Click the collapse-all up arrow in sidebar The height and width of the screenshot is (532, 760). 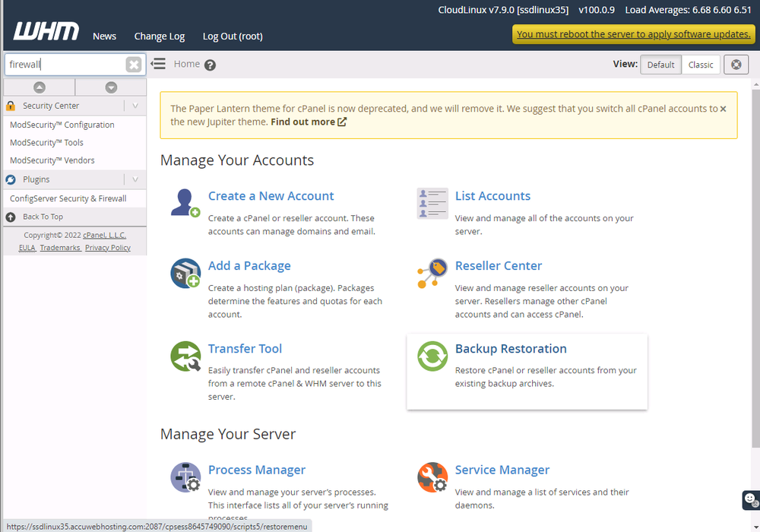pyautogui.click(x=40, y=87)
